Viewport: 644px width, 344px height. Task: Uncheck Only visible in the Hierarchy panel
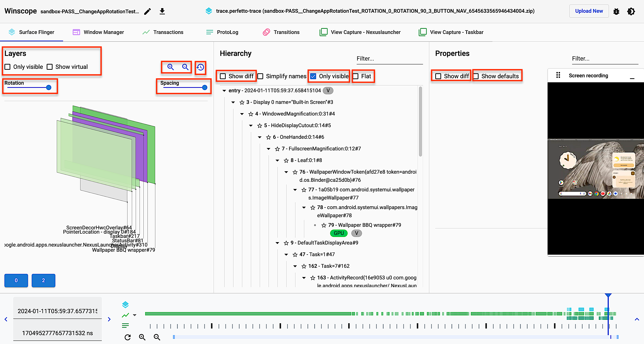[x=313, y=76]
